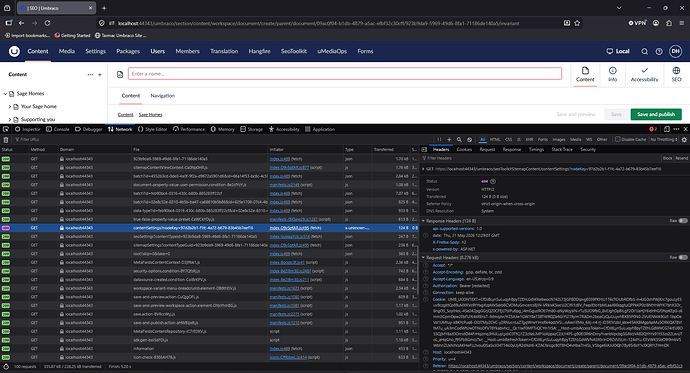
Task: Toggle the Disable Cache checkbox
Action: coord(617,139)
